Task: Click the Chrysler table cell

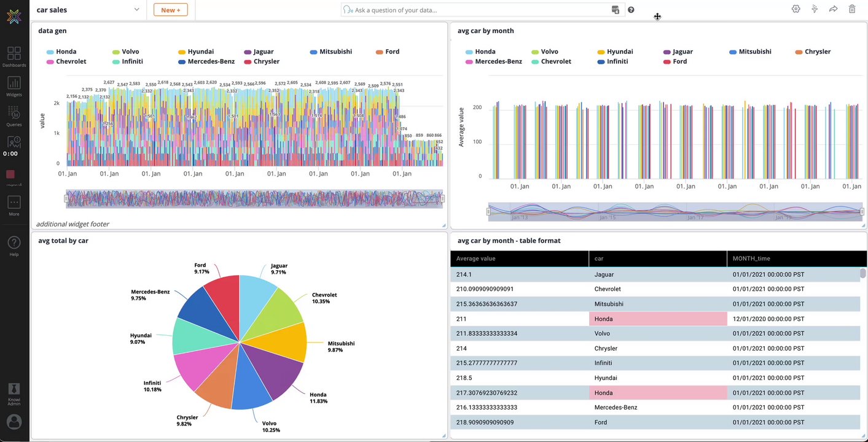Action: pos(657,348)
